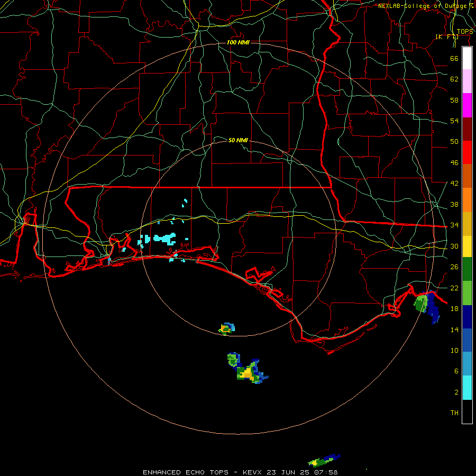Click the magenta legend swatch

[467, 105]
